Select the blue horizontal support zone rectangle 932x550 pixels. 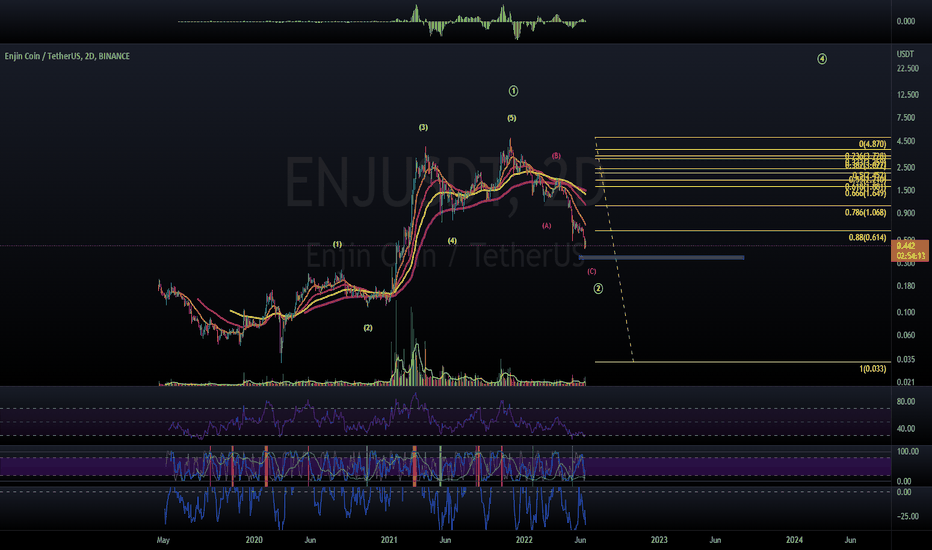tap(662, 257)
